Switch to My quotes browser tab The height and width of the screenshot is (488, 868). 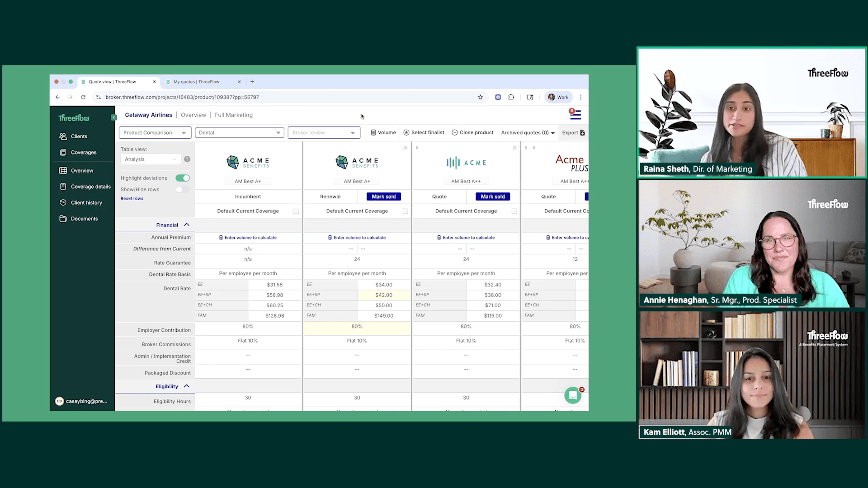pyautogui.click(x=197, y=82)
